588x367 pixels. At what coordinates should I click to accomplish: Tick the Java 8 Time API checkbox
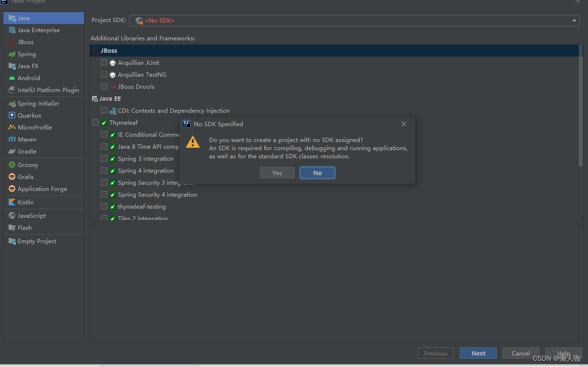104,146
